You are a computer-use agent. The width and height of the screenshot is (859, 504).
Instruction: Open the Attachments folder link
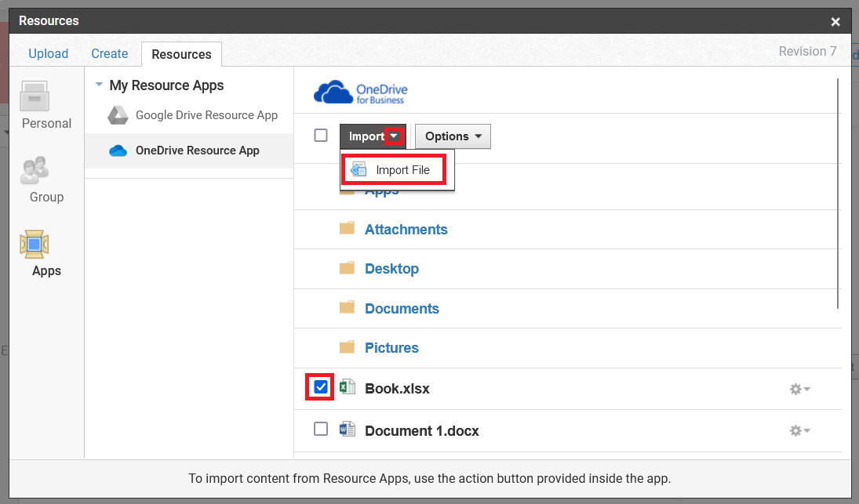[x=406, y=230]
